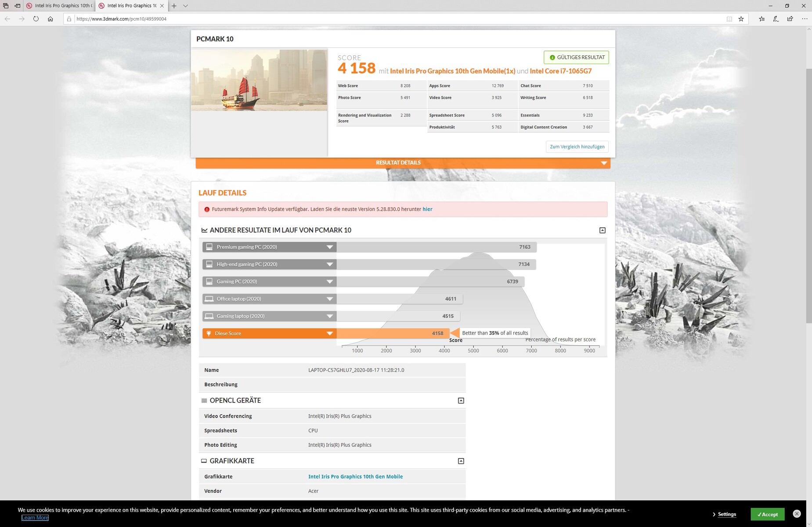Click the Gültiges Resultat badge
Screen dimensions: 812x527
576,58
